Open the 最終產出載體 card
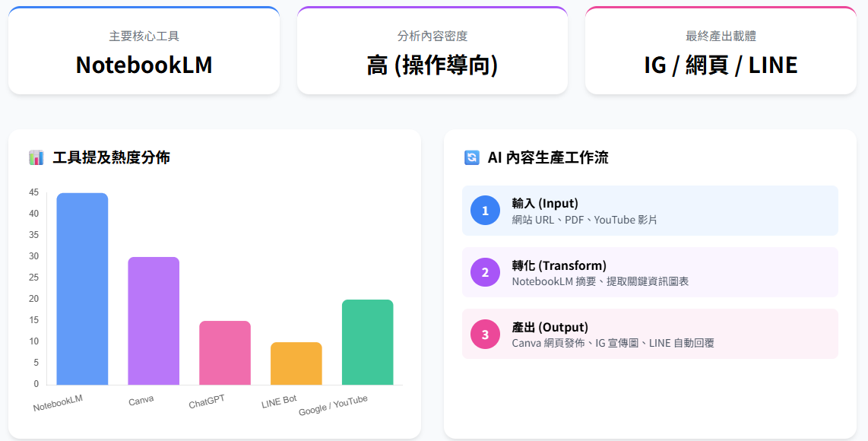The image size is (868, 441). tap(721, 50)
